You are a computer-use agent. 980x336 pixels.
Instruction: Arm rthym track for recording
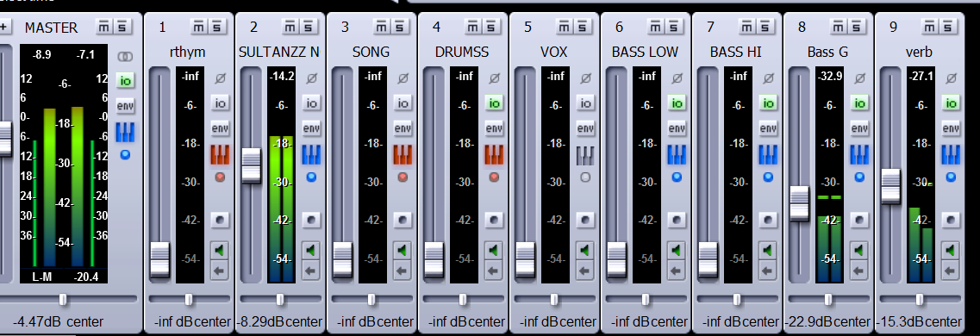tap(220, 220)
